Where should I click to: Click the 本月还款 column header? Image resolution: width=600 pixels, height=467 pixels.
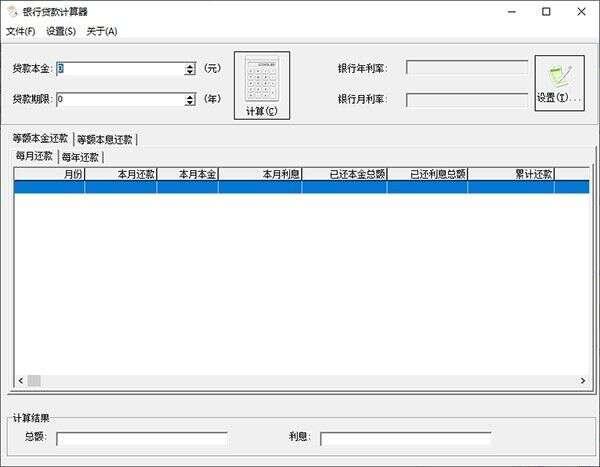pyautogui.click(x=121, y=174)
